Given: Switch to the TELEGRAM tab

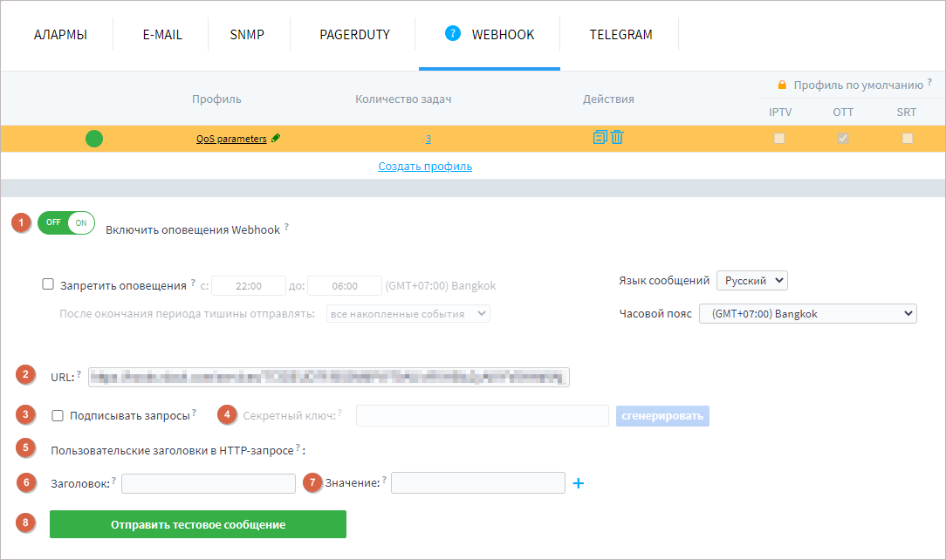Looking at the screenshot, I should pyautogui.click(x=620, y=35).
